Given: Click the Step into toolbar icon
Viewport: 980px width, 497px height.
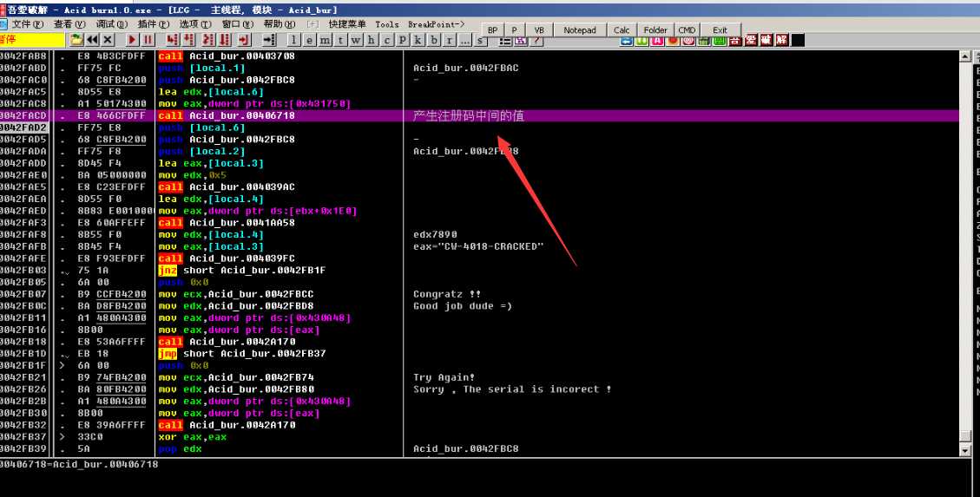Looking at the screenshot, I should [x=173, y=40].
